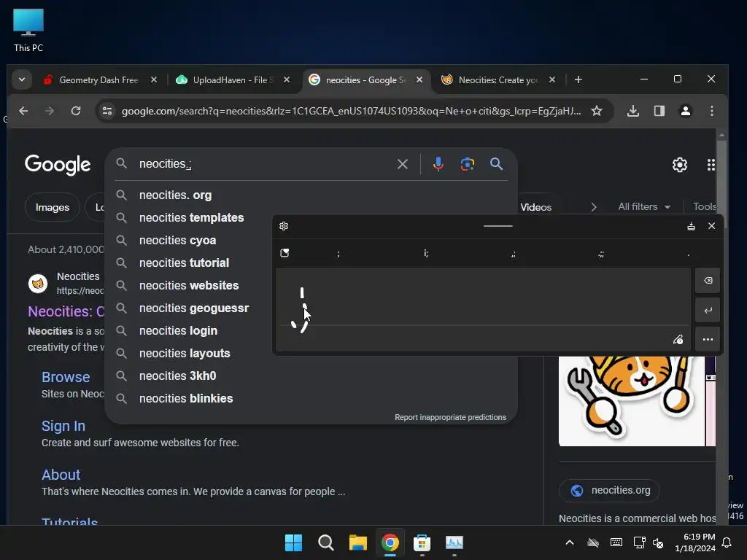
Task: Select the Images filter chip
Action: tap(53, 207)
